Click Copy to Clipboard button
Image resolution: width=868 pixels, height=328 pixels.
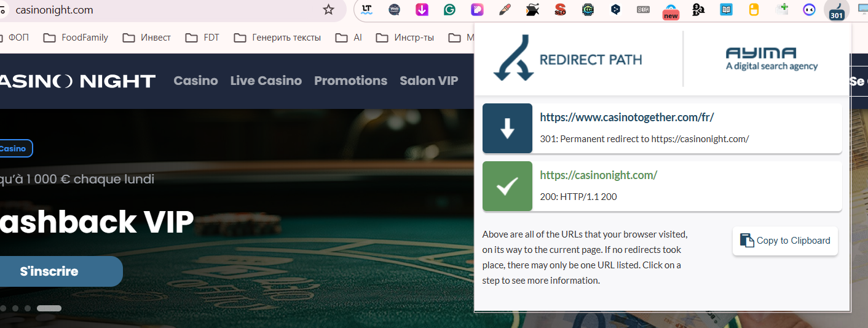785,241
